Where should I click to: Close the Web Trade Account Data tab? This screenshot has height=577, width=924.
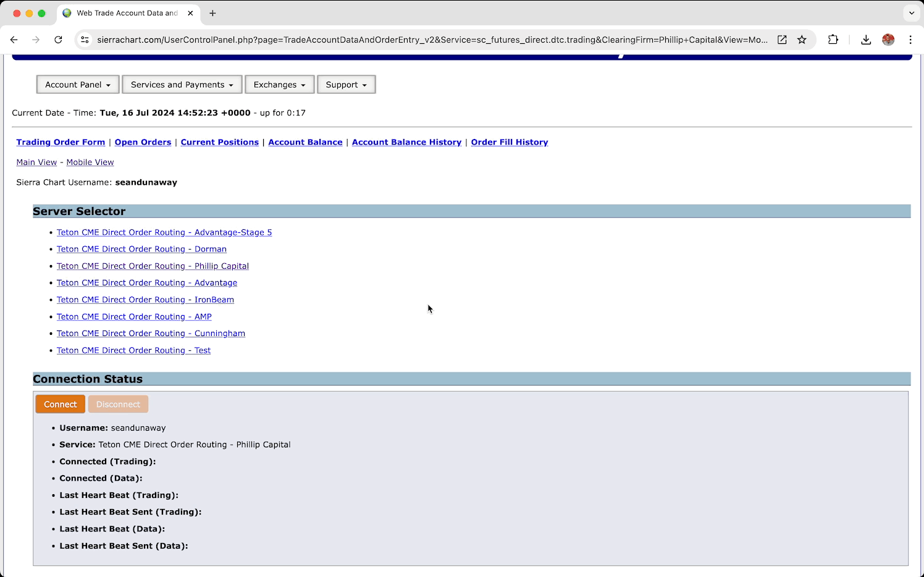[x=190, y=13]
